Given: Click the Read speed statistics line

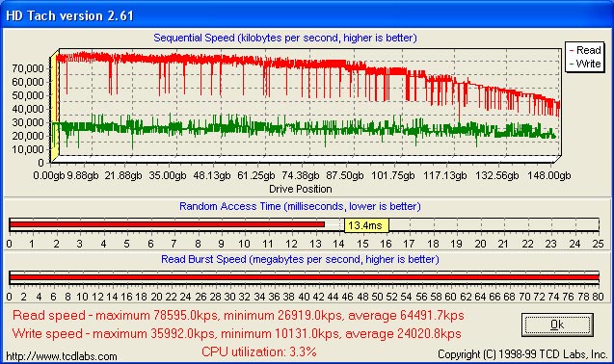Looking at the screenshot, I should (238, 316).
